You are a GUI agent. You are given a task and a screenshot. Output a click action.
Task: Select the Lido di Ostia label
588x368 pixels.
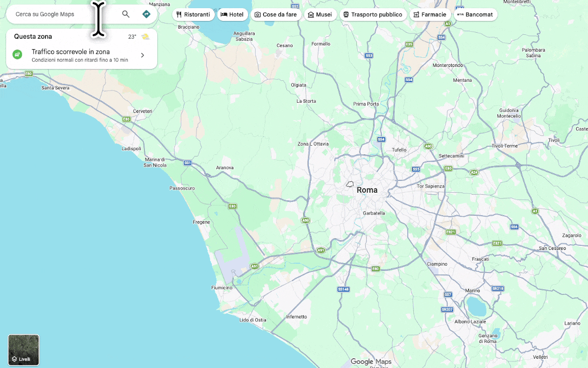pyautogui.click(x=253, y=320)
